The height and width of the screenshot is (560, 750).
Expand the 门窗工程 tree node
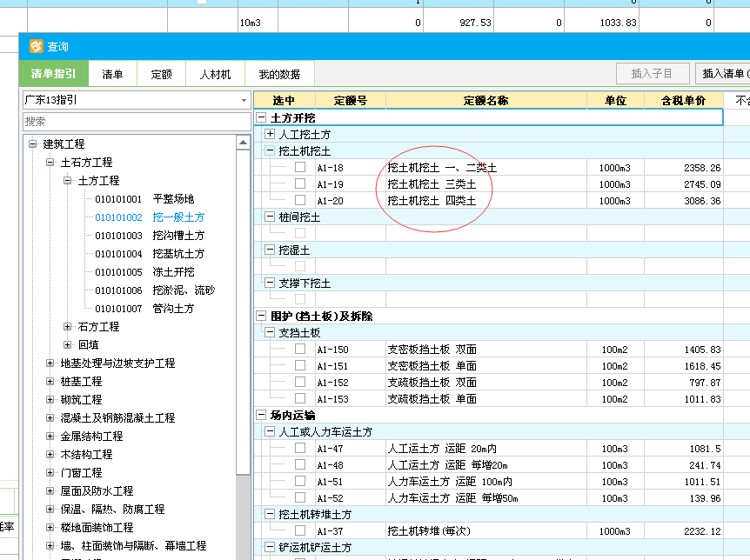tap(50, 472)
